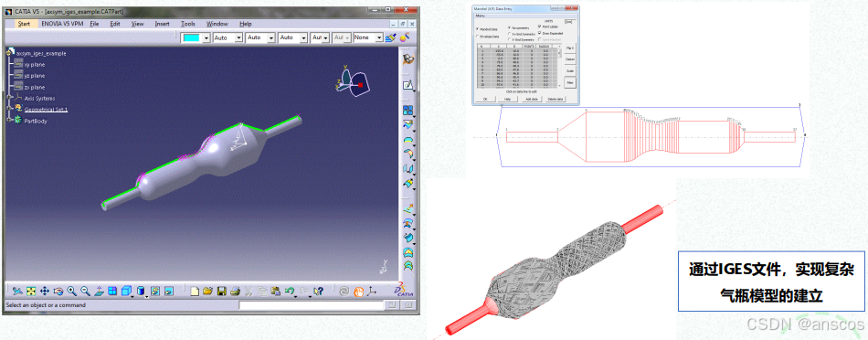Click the Print icon
The width and height of the screenshot is (868, 340).
pyautogui.click(x=235, y=291)
